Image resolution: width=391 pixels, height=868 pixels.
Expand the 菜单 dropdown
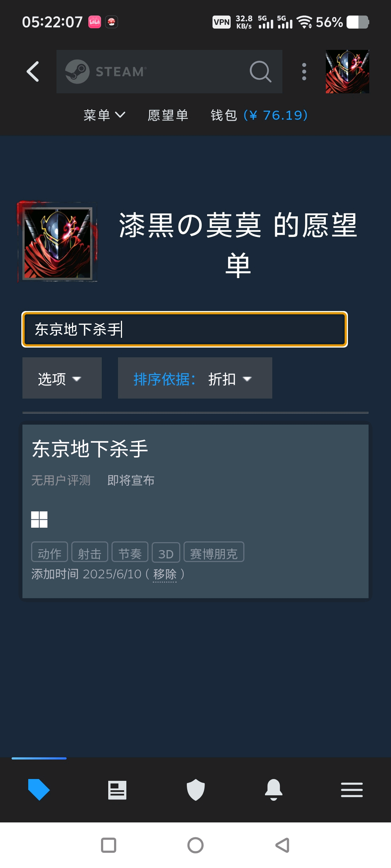pos(104,115)
